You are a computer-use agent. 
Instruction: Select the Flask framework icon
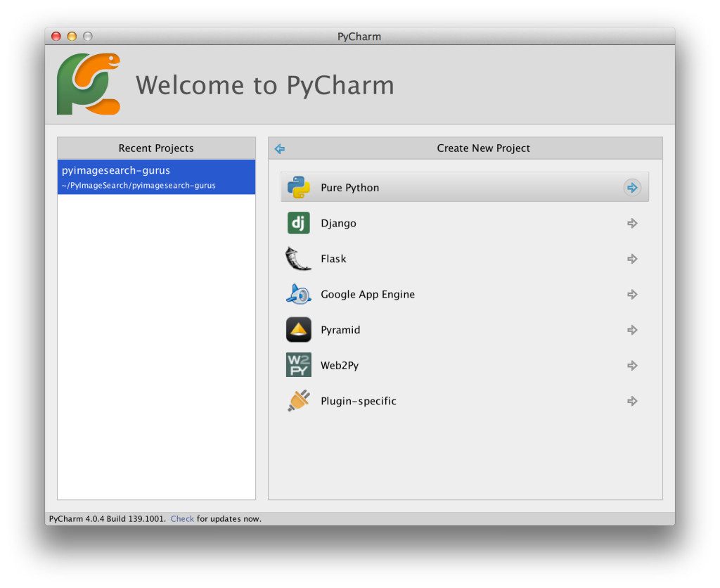pyautogui.click(x=298, y=258)
